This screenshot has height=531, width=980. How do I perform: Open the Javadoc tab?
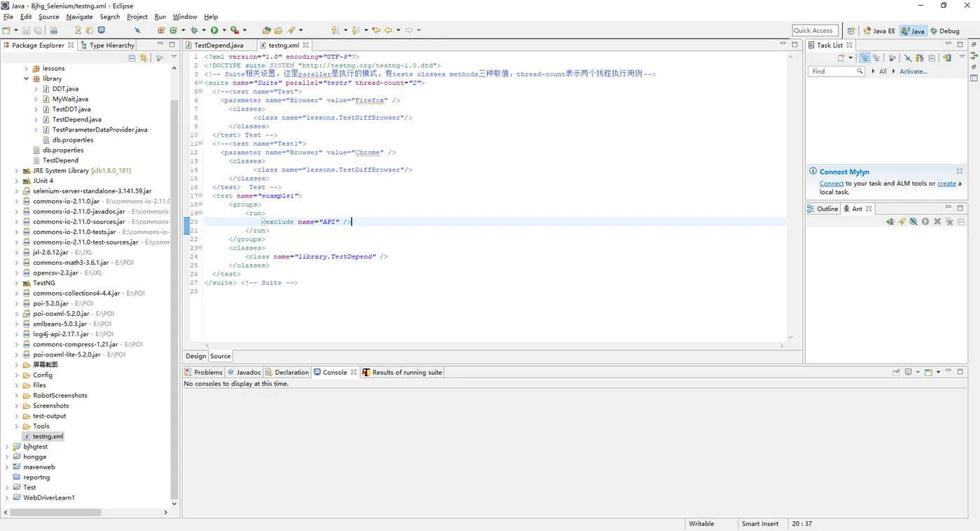[x=244, y=372]
